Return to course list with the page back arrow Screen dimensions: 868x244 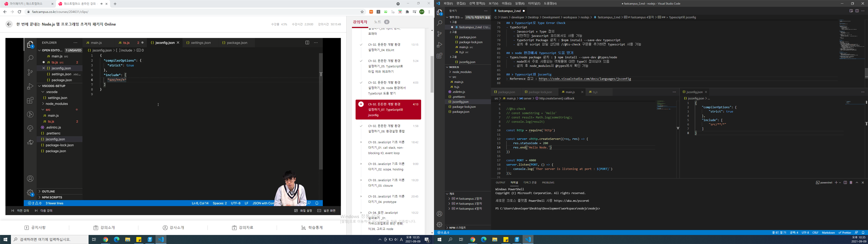click(x=9, y=24)
